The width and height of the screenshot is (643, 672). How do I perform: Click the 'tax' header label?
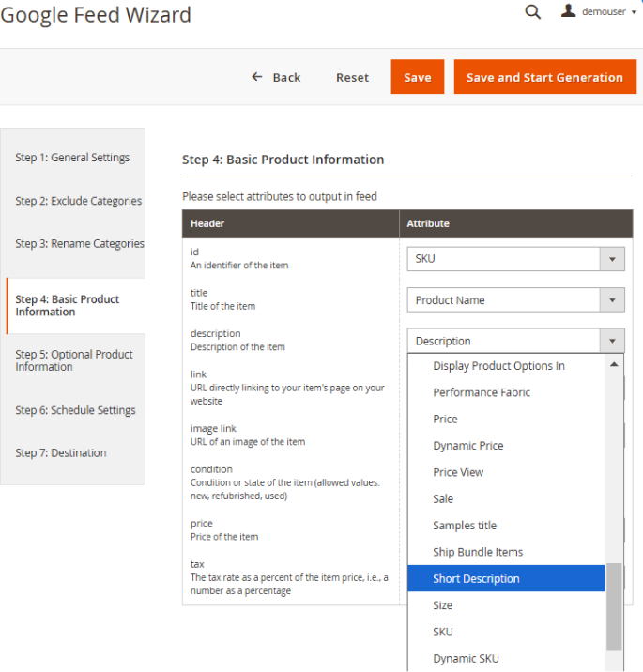coord(197,564)
